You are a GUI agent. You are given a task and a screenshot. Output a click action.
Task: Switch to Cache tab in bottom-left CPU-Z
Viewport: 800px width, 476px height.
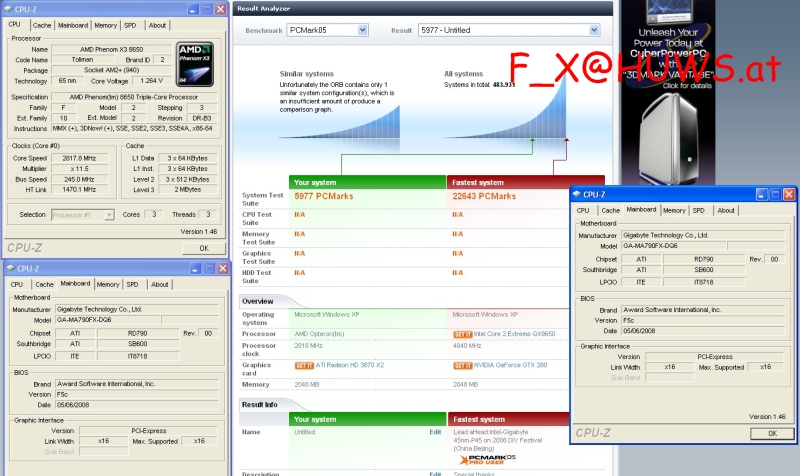(x=44, y=284)
